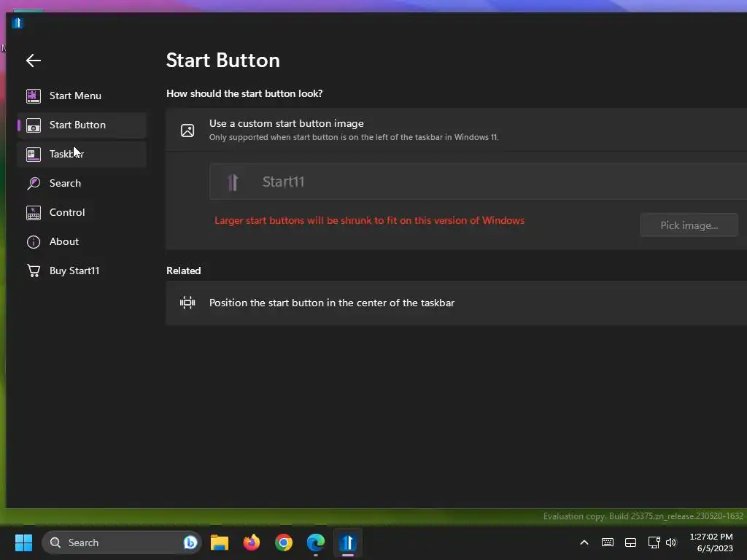Click the shopping cart icon
The image size is (747, 560).
coord(34,271)
